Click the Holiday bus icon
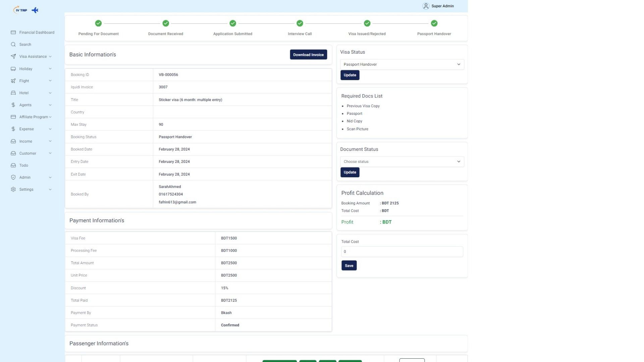The width and height of the screenshot is (644, 362). 13,69
